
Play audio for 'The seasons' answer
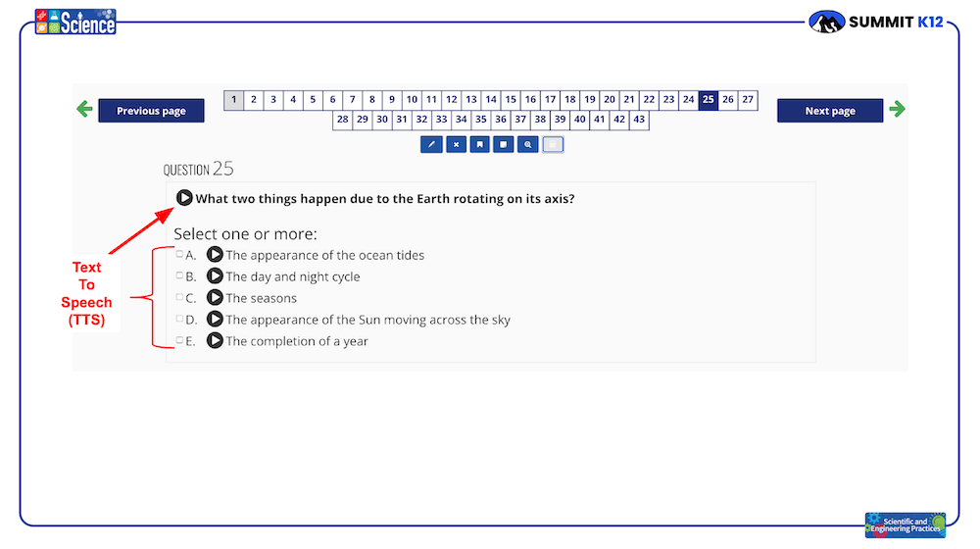point(215,298)
